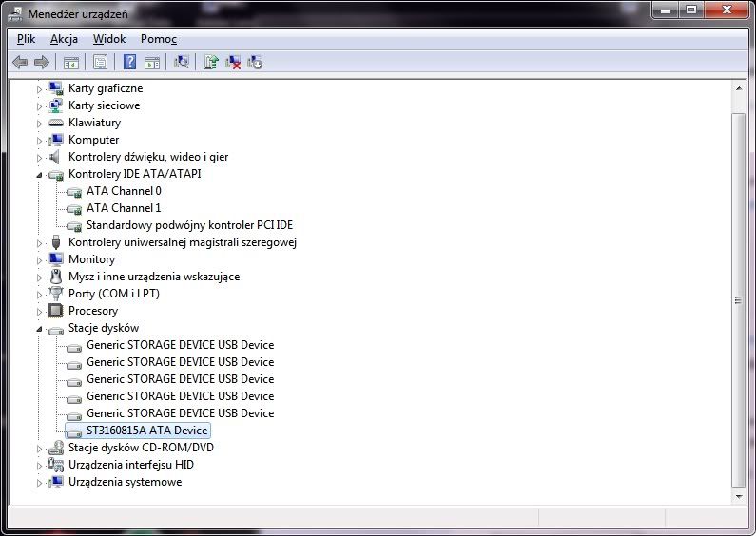Expand the Porty (COM i LPT) node
This screenshot has height=536, width=756.
pyautogui.click(x=40, y=295)
